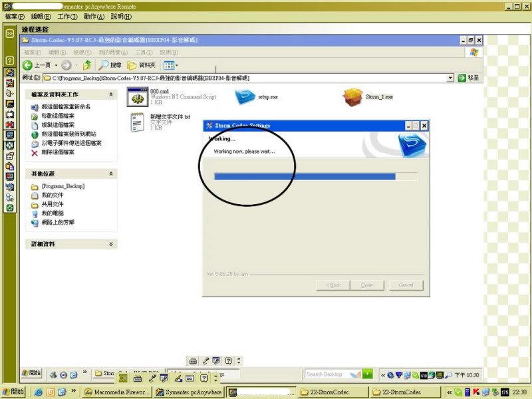The width and height of the screenshot is (532, 399).
Task: Expand the pcAnywhere side toolbar with the double-arrow icon
Action: [9, 33]
